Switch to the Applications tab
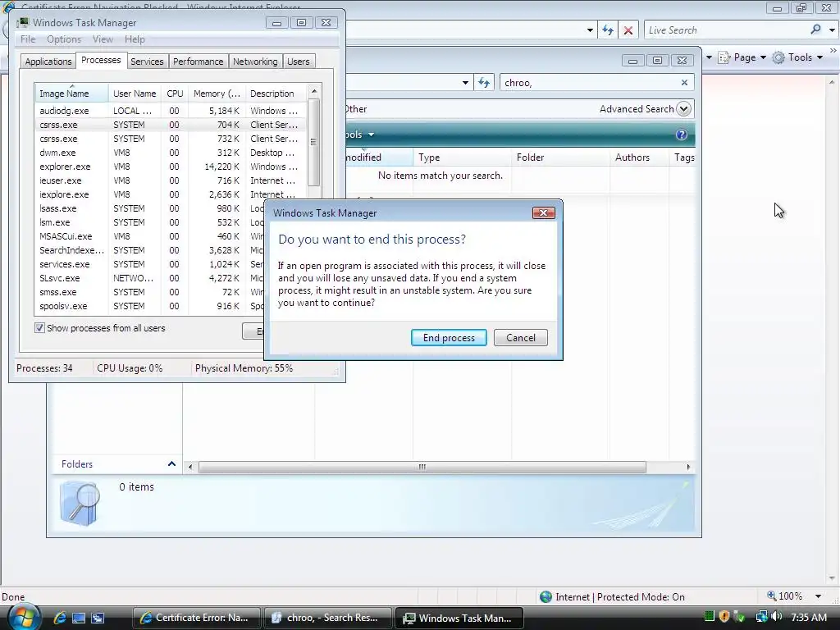 [48, 62]
